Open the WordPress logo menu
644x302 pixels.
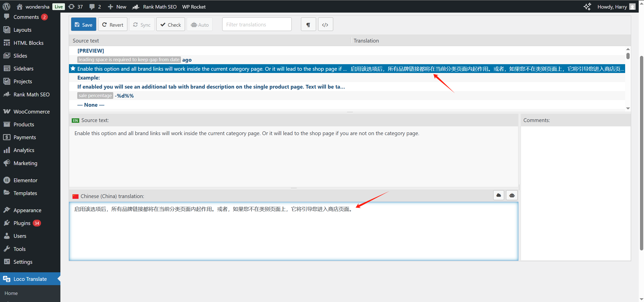[6, 7]
